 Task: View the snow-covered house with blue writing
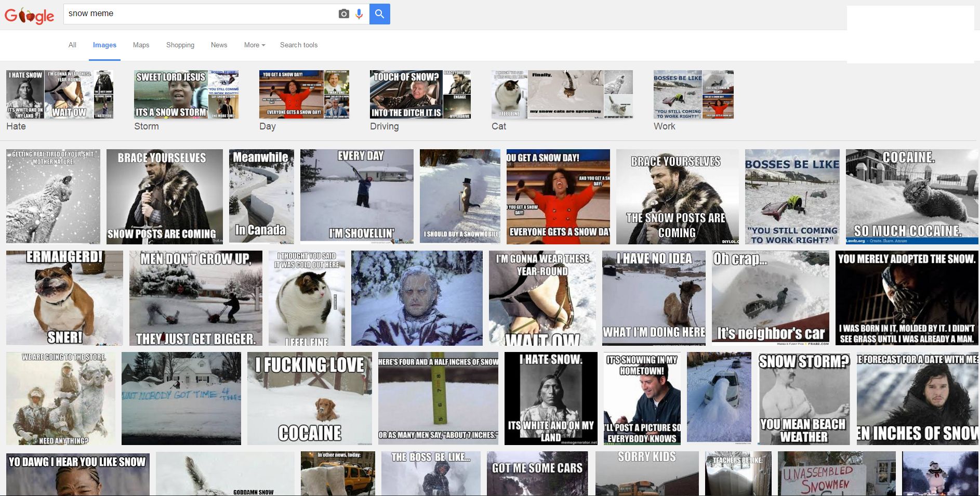[x=181, y=398]
